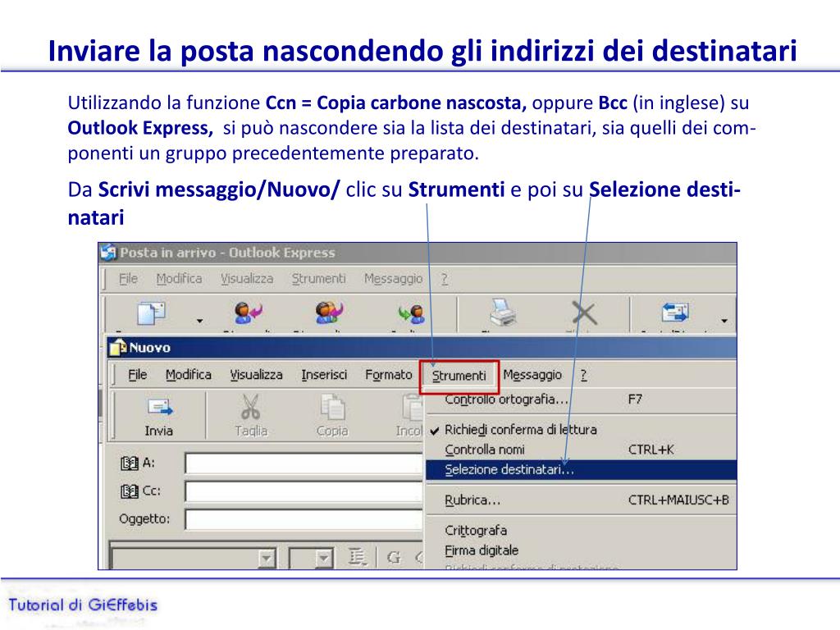
Task: Click the reply icon in Outlook Express
Action: [248, 313]
